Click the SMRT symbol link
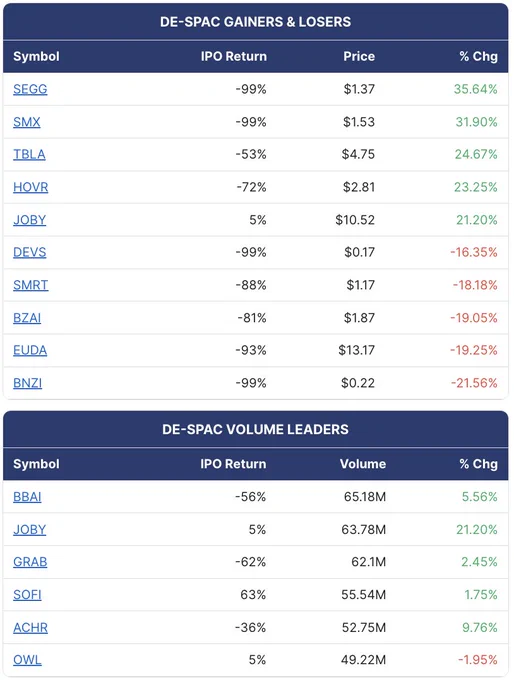Viewport: 514px width, 680px height. coord(30,285)
